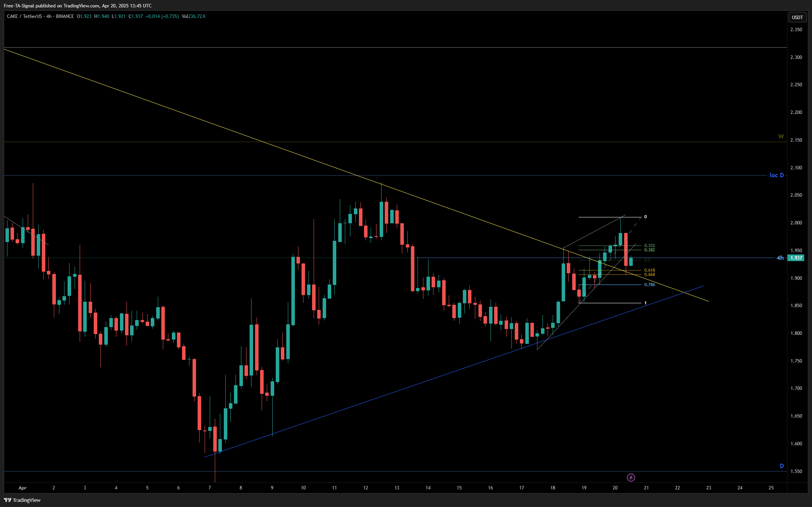Click the 2.150 price axis label

[x=796, y=140]
